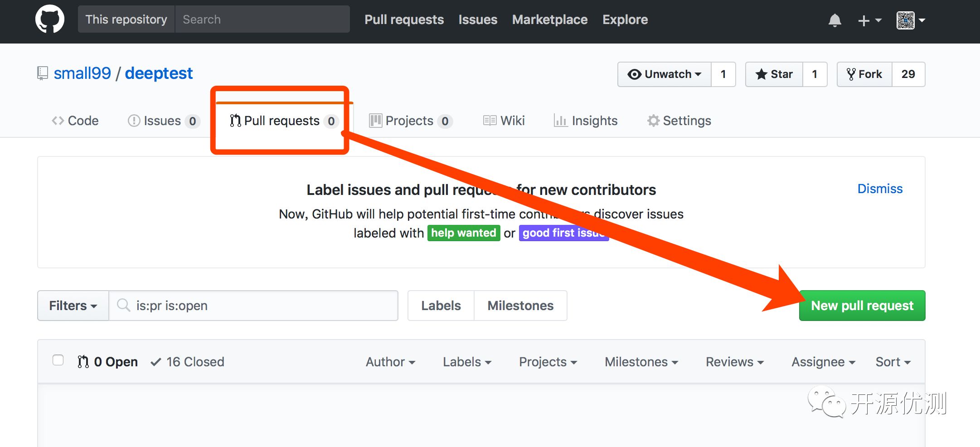Click the 'This repository' search scope
Viewport: 980px width, 447px height.
point(126,19)
